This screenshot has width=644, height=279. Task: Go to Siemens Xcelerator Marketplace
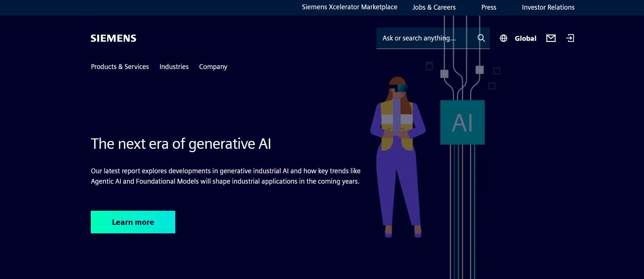pos(349,7)
